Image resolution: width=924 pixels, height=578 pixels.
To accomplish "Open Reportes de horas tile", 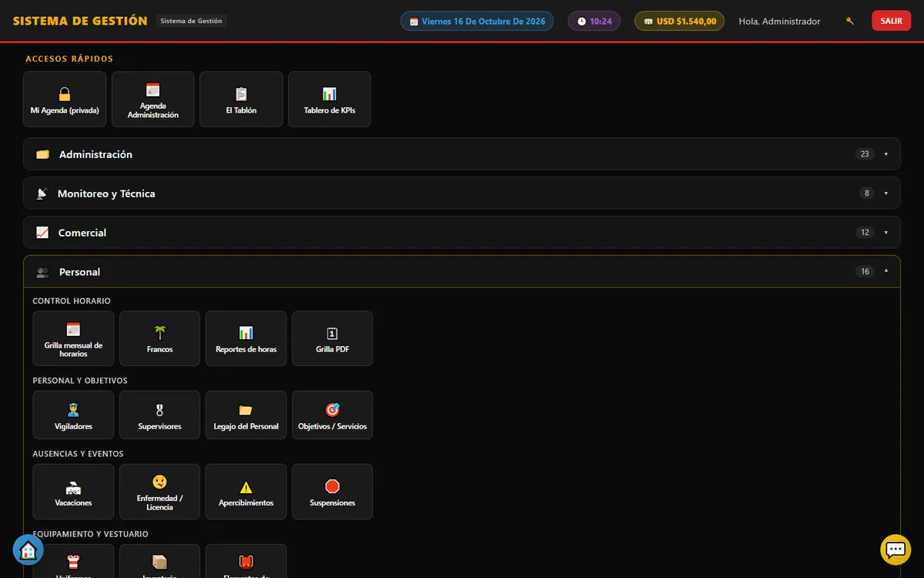I will coord(246,338).
